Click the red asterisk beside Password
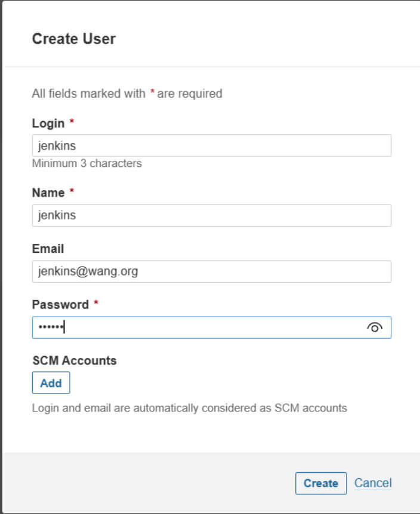This screenshot has height=514, width=420. click(96, 302)
